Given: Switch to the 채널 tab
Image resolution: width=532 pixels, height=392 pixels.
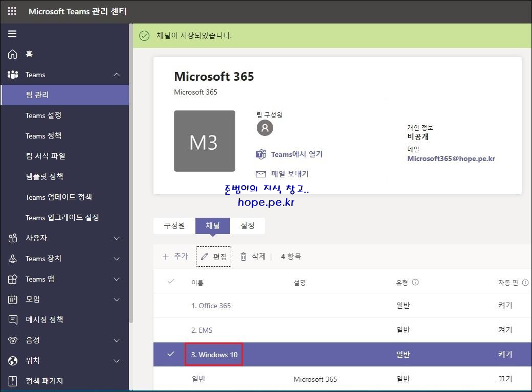Looking at the screenshot, I should click(213, 226).
